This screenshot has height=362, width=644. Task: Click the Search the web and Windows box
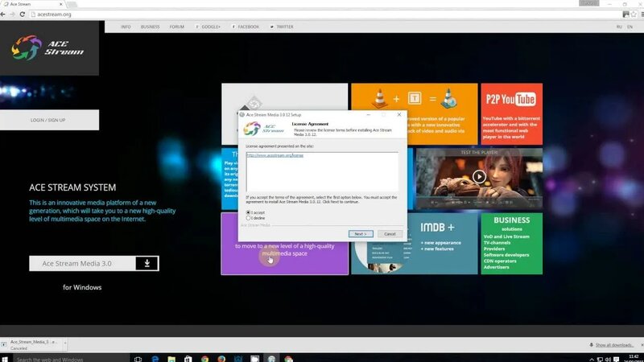pyautogui.click(x=71, y=359)
